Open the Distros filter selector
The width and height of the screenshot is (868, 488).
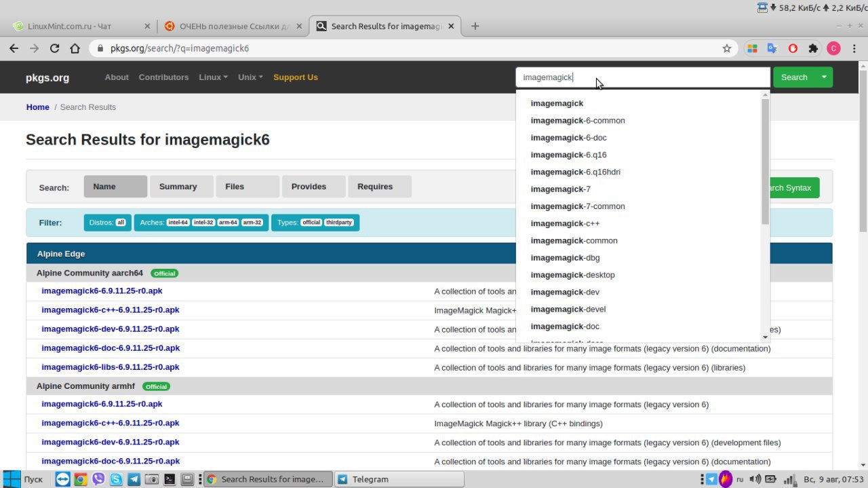tap(108, 223)
